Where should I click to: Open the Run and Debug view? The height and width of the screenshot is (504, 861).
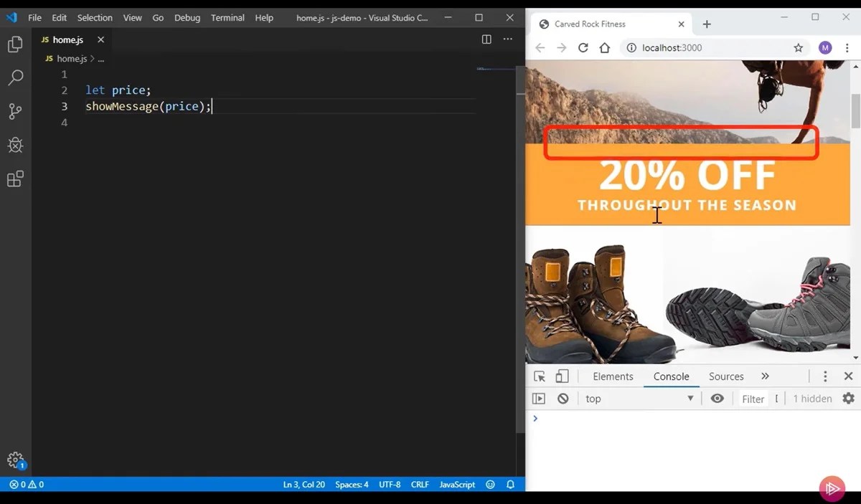coord(15,145)
